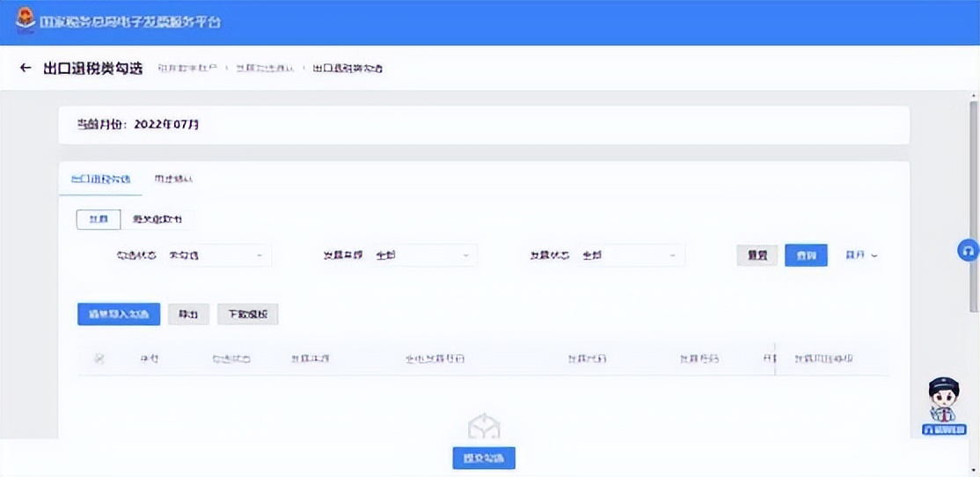Open the 发票勾选确认 breadcrumb link
Screen dimensions: 980x477
click(x=265, y=68)
